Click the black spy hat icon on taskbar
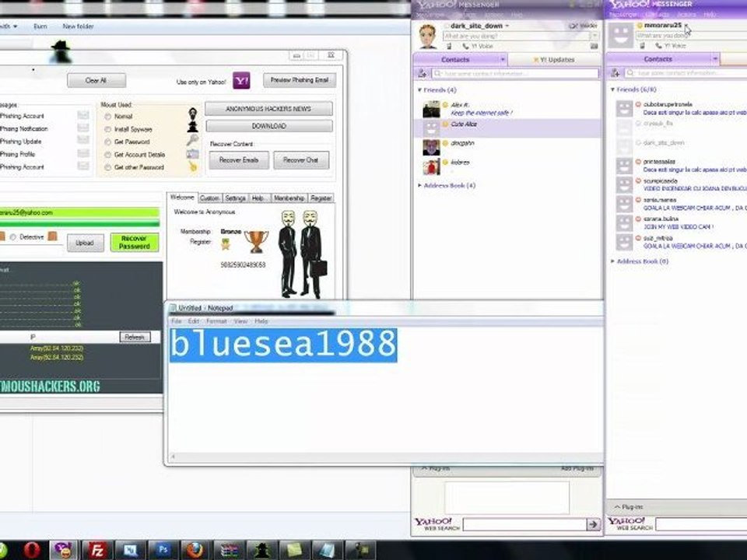This screenshot has height=560, width=747. [x=261, y=551]
